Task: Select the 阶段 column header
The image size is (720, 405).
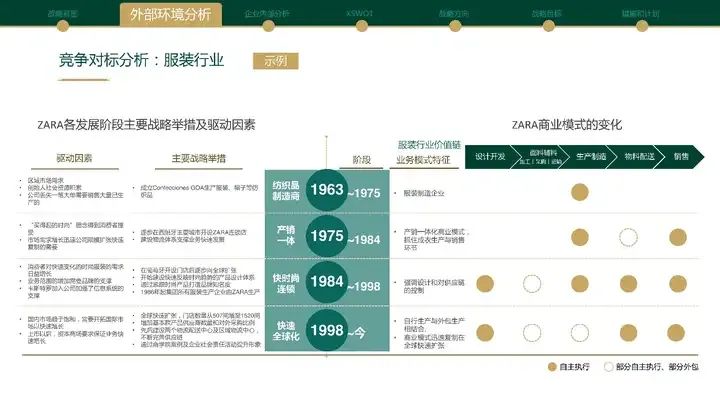Action: click(361, 159)
